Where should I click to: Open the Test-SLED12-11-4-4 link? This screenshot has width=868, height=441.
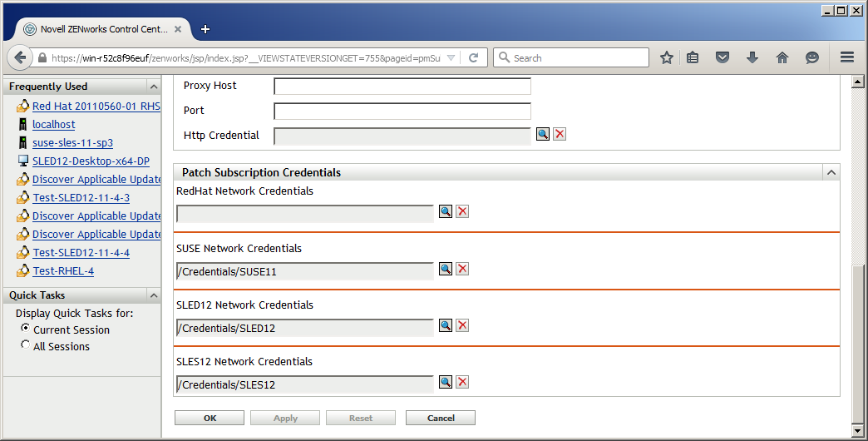point(81,252)
